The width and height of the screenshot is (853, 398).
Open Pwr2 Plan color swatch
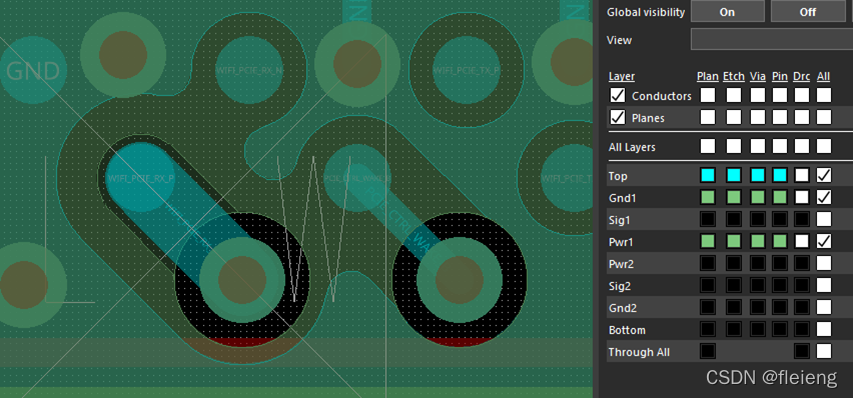[707, 263]
